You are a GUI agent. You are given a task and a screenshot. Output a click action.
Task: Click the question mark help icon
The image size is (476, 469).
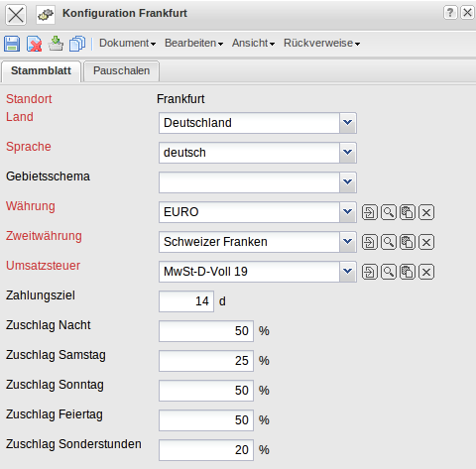[450, 13]
